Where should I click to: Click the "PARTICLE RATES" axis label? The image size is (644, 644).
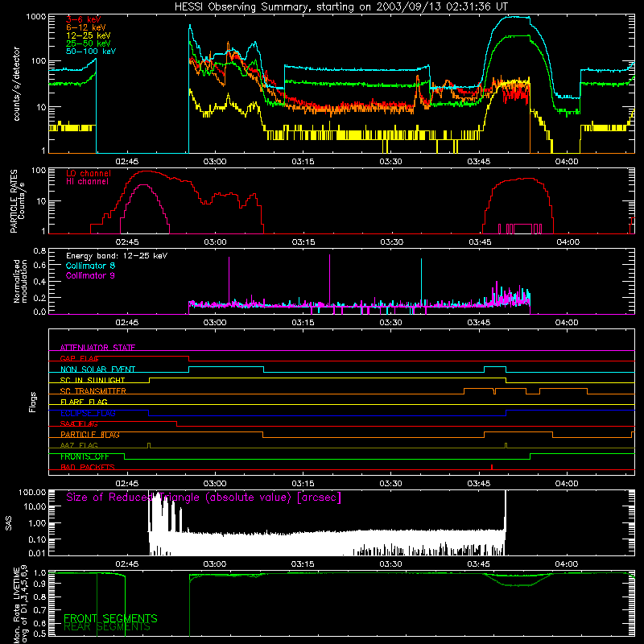[x=14, y=201]
